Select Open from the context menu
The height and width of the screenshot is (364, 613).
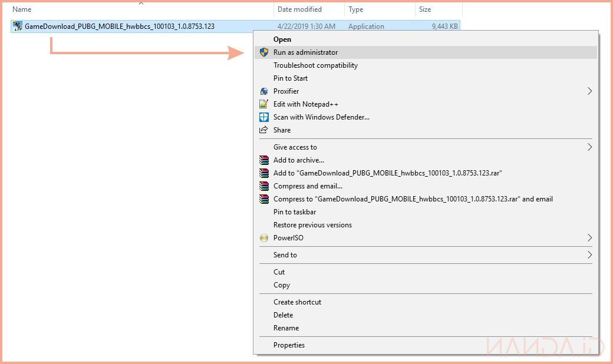click(282, 39)
